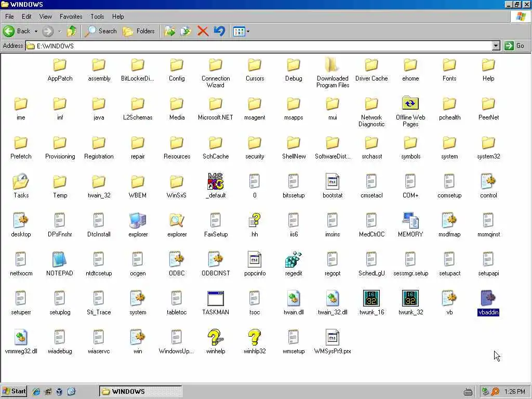
Task: Open the Tools menu
Action: coord(97,16)
